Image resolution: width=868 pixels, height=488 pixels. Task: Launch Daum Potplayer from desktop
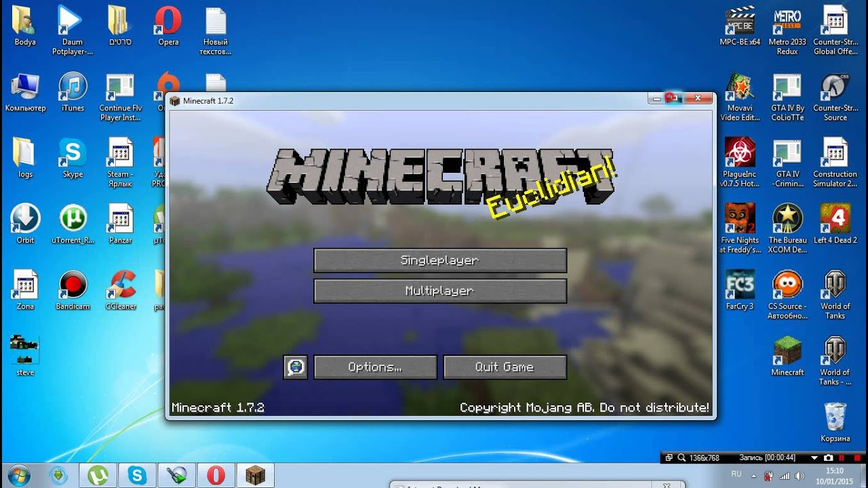pos(73,30)
